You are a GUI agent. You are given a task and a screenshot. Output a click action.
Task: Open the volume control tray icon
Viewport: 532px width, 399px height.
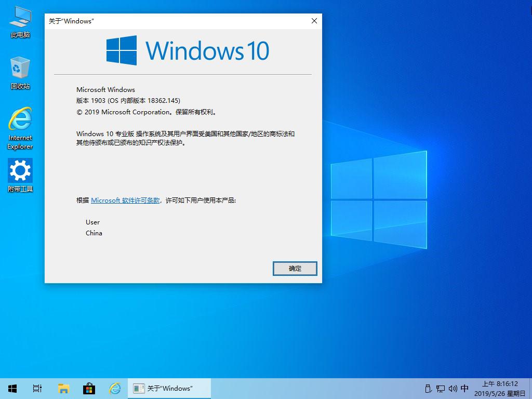coord(453,389)
